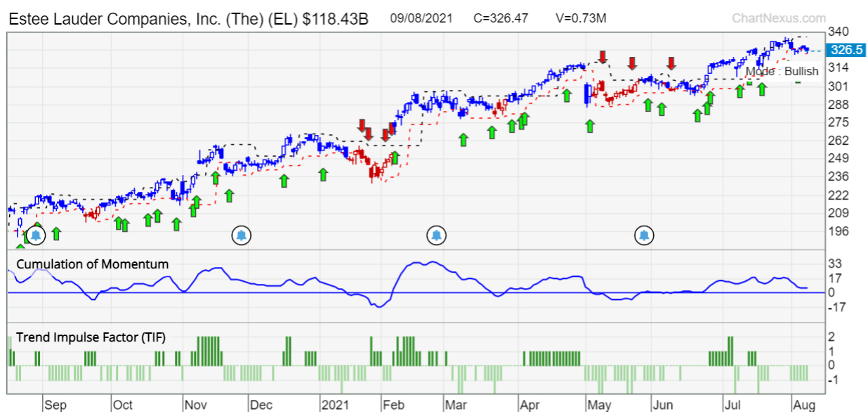Click the 314 price axis label
Viewport: 868px width, 416px height.
tap(839, 67)
